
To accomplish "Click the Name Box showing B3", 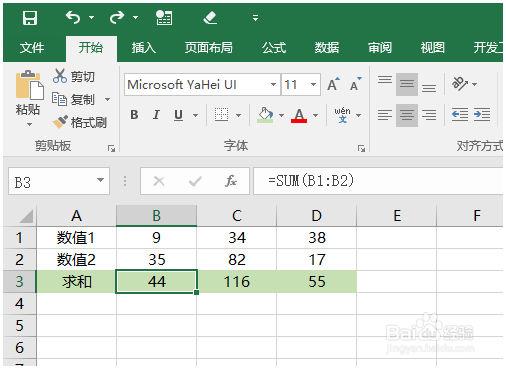I will tap(53, 181).
